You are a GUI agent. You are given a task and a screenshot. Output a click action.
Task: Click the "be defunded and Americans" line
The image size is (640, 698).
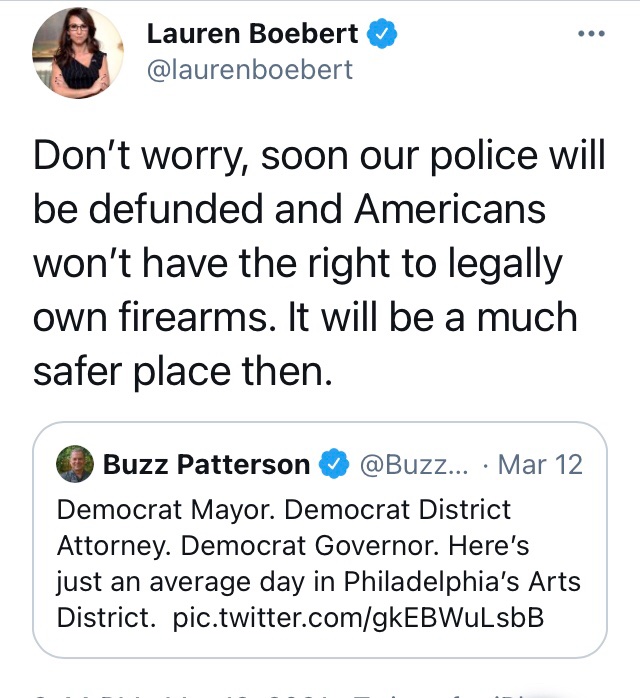pyautogui.click(x=289, y=209)
